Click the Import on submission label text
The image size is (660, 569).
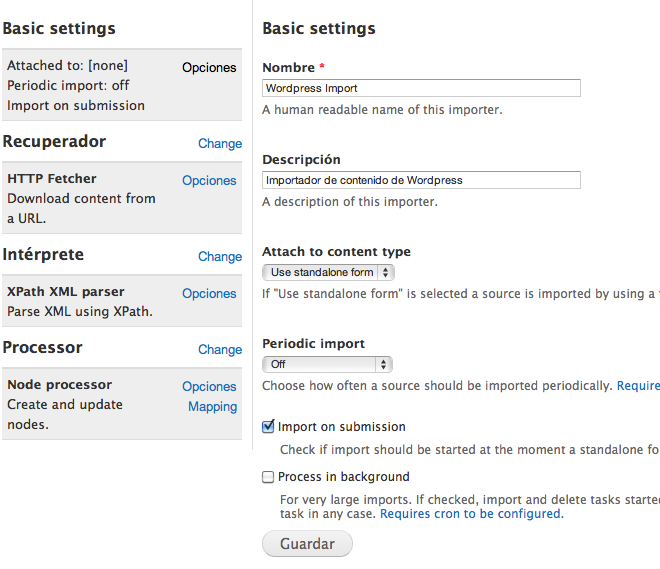coord(341,427)
